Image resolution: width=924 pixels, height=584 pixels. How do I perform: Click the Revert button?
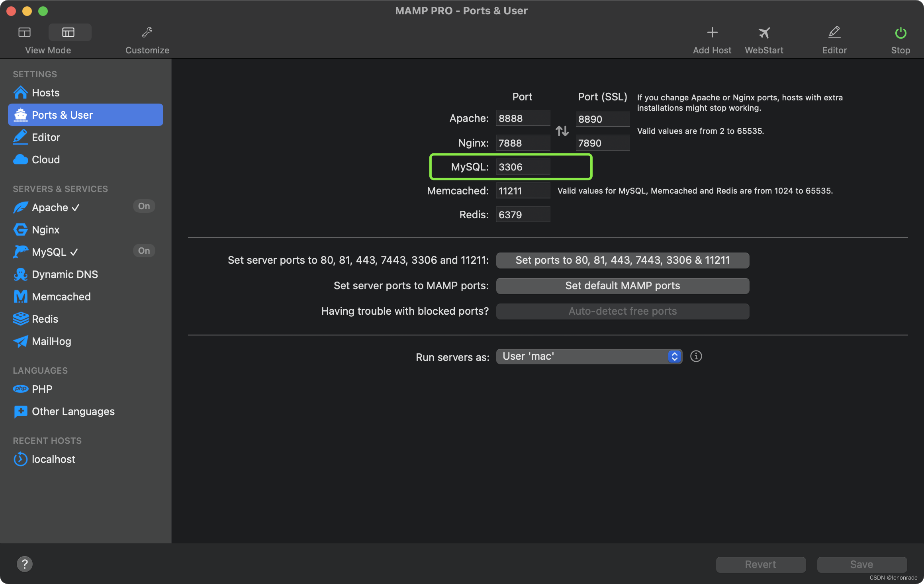coord(761,564)
